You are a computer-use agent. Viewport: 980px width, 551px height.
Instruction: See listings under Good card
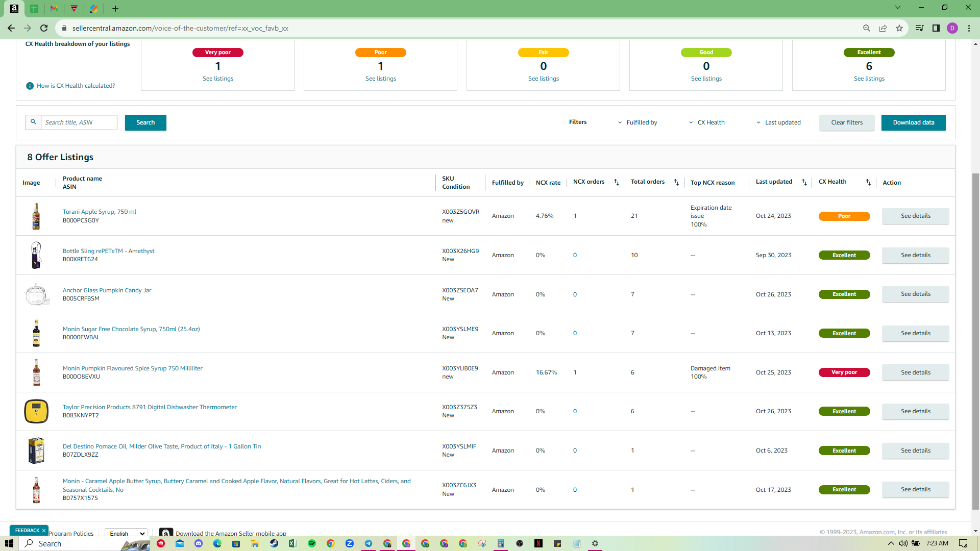pos(706,79)
